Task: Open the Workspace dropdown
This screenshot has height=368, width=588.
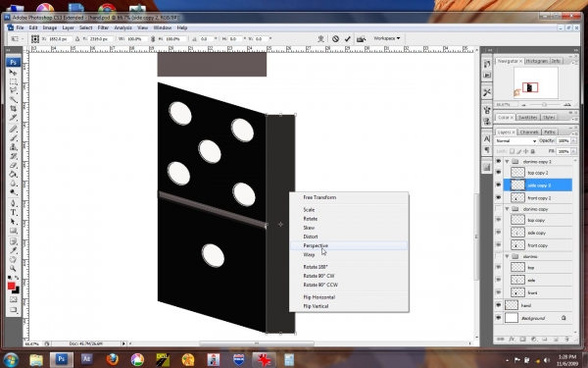Action: (x=387, y=38)
